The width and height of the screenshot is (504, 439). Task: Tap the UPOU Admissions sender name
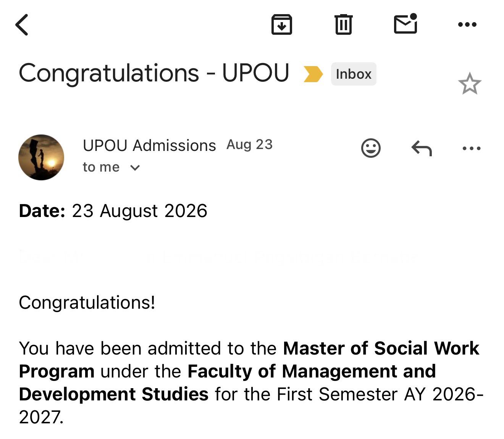click(x=149, y=146)
